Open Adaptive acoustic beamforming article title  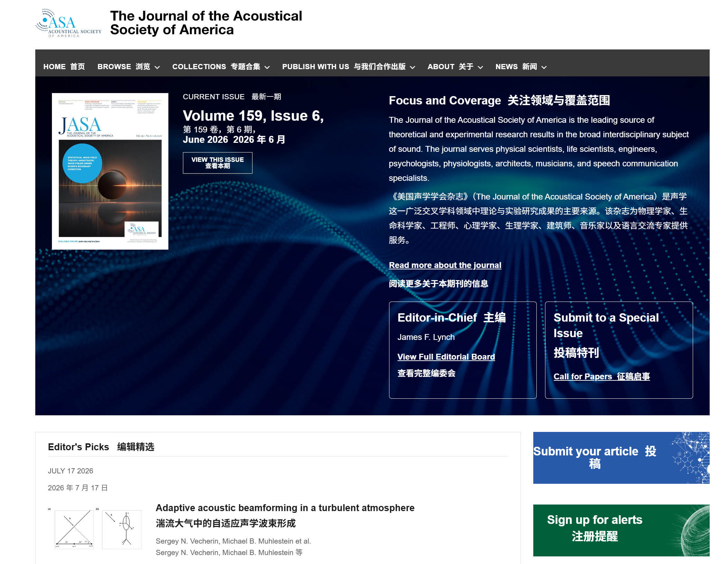285,508
